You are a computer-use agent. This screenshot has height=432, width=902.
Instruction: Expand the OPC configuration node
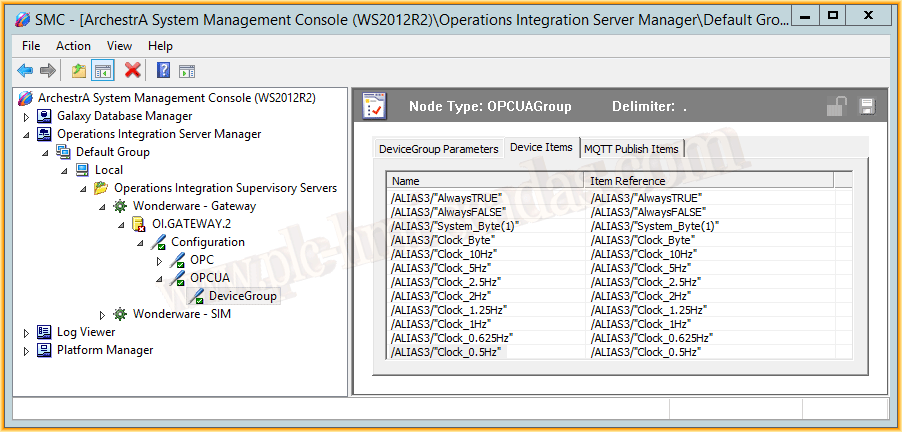coord(160,260)
